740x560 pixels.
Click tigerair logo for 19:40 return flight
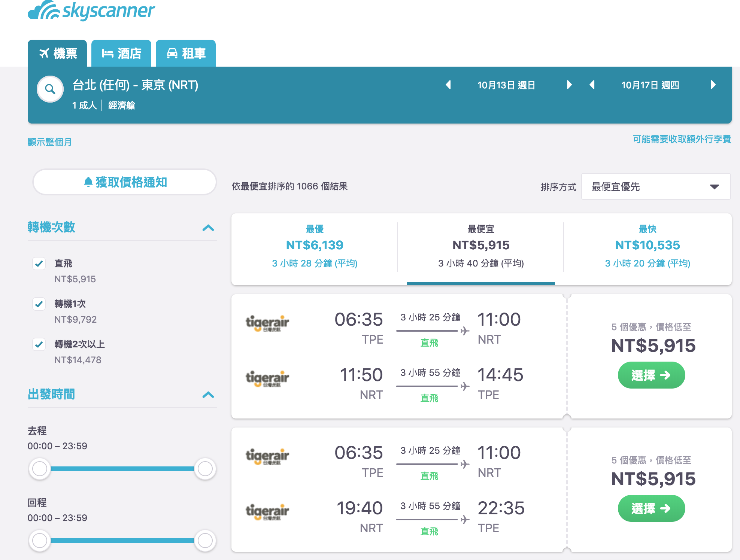pyautogui.click(x=267, y=512)
